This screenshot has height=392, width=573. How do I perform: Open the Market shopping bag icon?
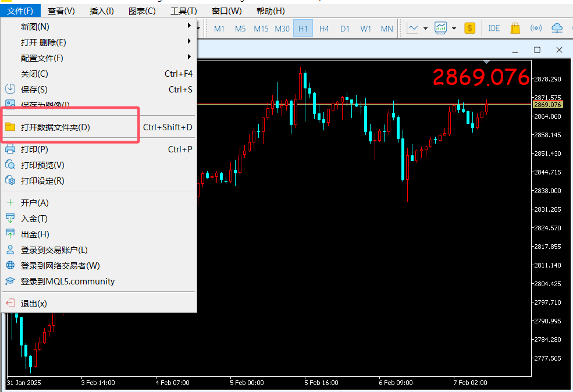click(x=515, y=28)
